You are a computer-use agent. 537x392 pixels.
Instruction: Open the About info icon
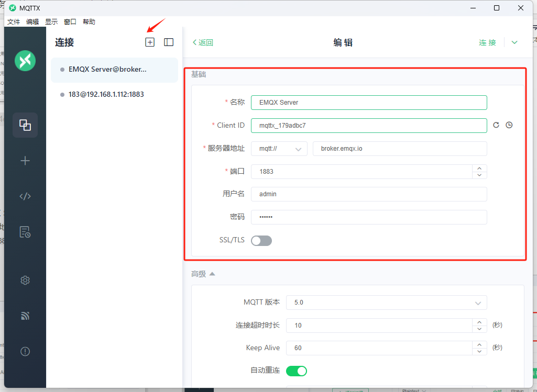[25, 351]
